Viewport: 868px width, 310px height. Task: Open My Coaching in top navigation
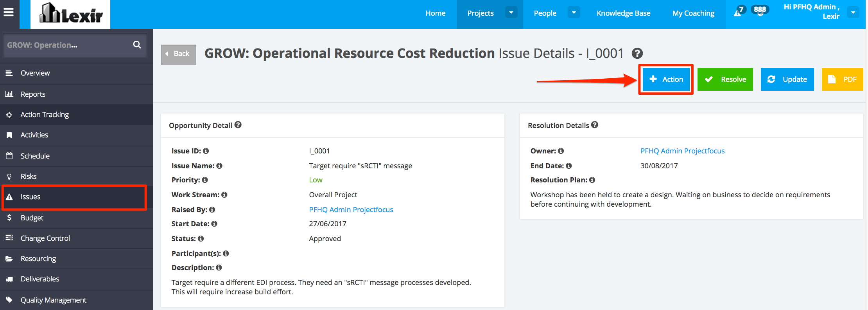pos(694,13)
